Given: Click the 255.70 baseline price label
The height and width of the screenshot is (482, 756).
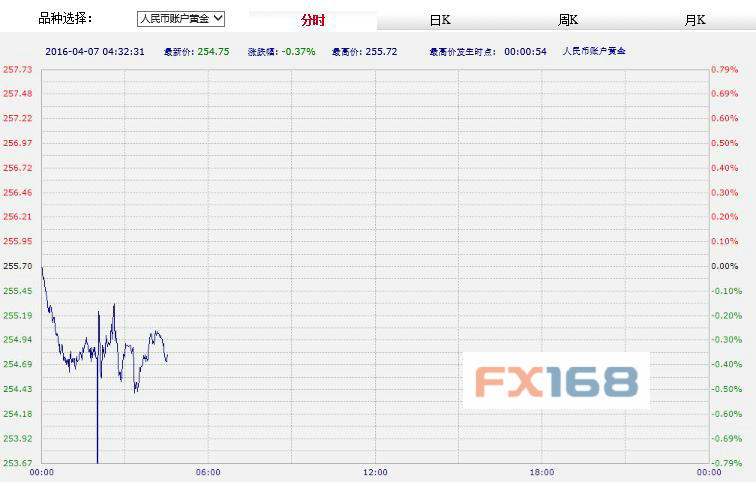Looking at the screenshot, I should [18, 266].
